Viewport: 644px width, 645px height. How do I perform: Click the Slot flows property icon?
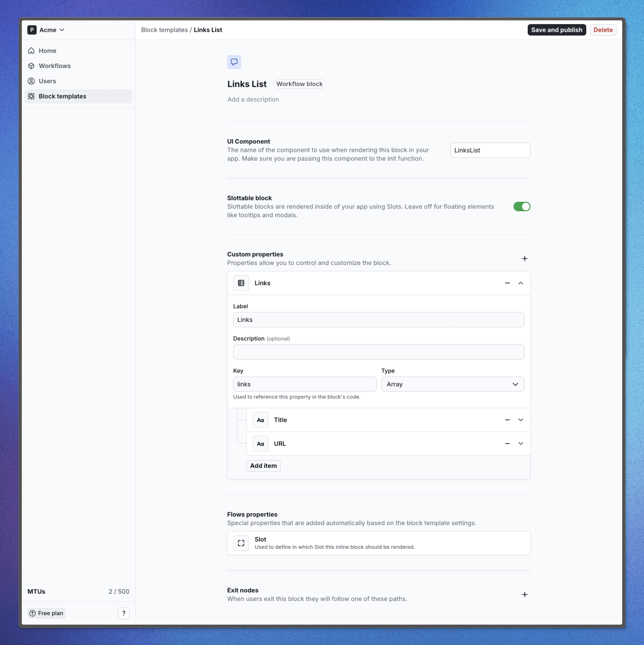pyautogui.click(x=241, y=543)
